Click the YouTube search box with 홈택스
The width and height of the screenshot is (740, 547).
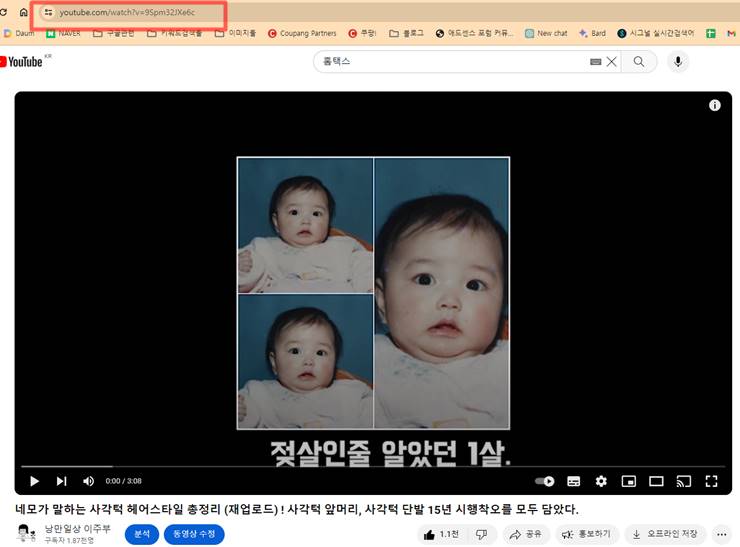click(453, 61)
